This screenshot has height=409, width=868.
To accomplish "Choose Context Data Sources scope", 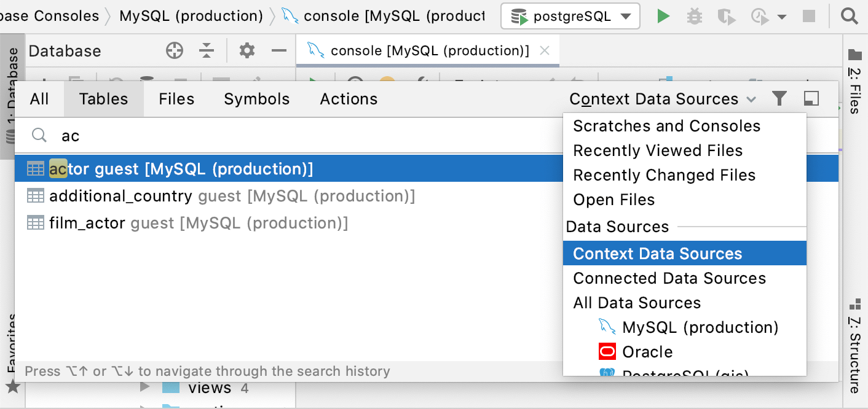I will [x=684, y=253].
